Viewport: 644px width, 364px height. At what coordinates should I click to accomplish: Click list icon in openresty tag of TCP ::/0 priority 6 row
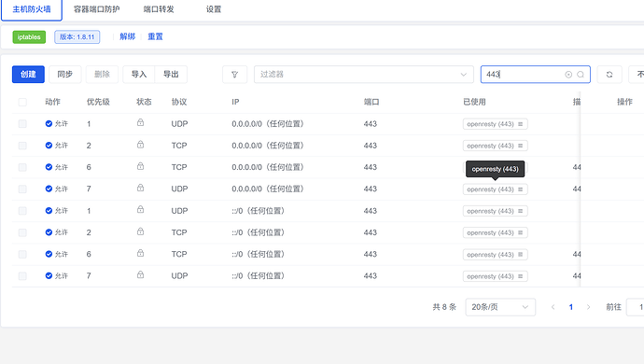pyautogui.click(x=521, y=255)
